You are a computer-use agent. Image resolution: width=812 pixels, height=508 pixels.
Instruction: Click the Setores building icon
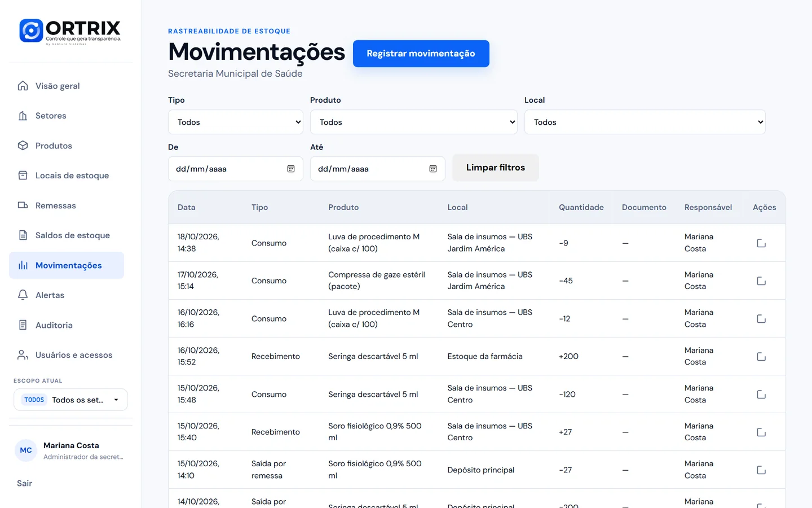23,116
